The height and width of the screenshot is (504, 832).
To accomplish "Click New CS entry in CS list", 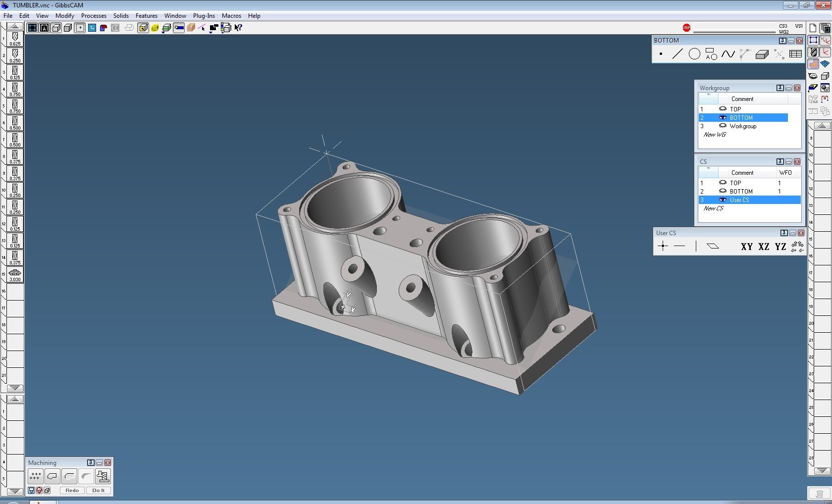I will (714, 208).
